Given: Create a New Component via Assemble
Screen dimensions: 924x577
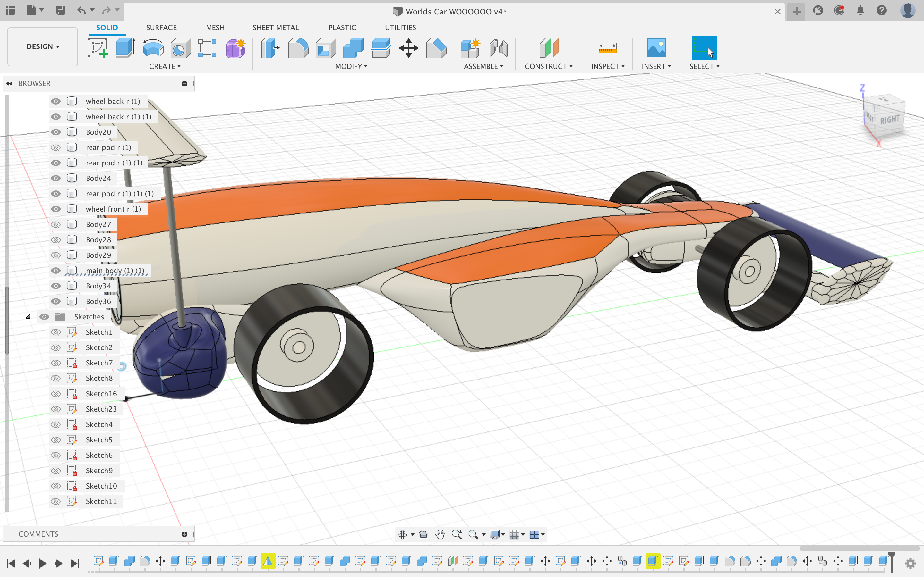Looking at the screenshot, I should [470, 48].
